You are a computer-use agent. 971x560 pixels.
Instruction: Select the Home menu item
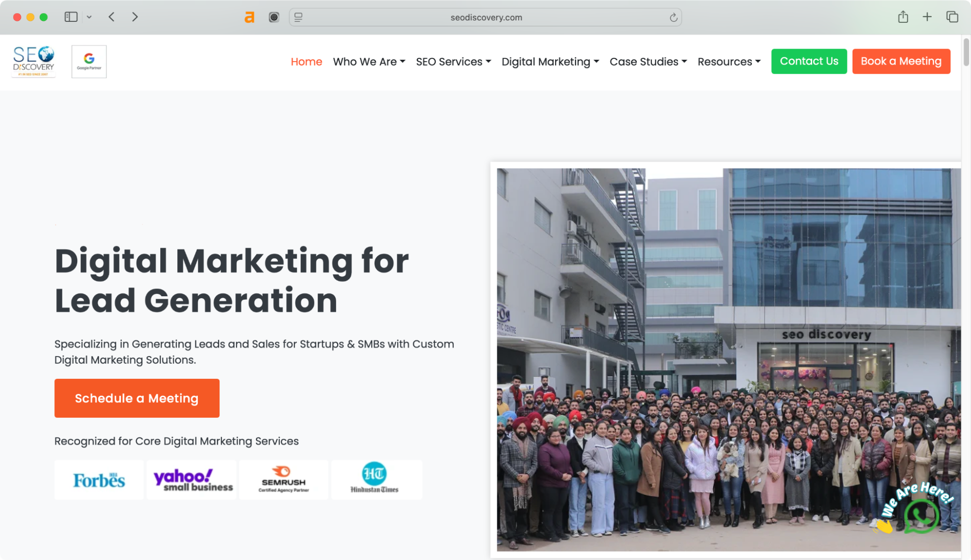[306, 62]
